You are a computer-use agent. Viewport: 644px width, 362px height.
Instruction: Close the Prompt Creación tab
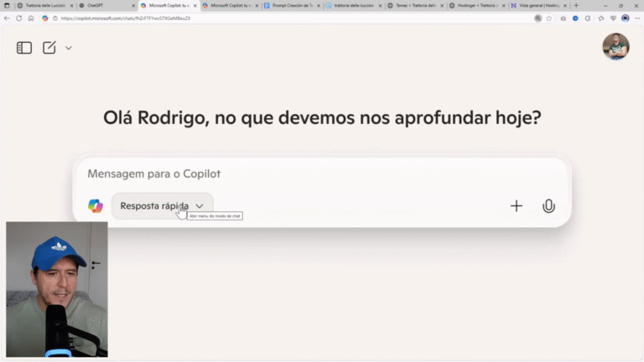pos(319,6)
